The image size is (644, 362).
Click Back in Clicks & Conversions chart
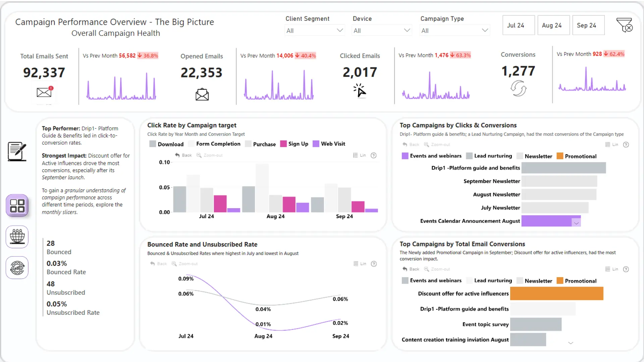[411, 144]
